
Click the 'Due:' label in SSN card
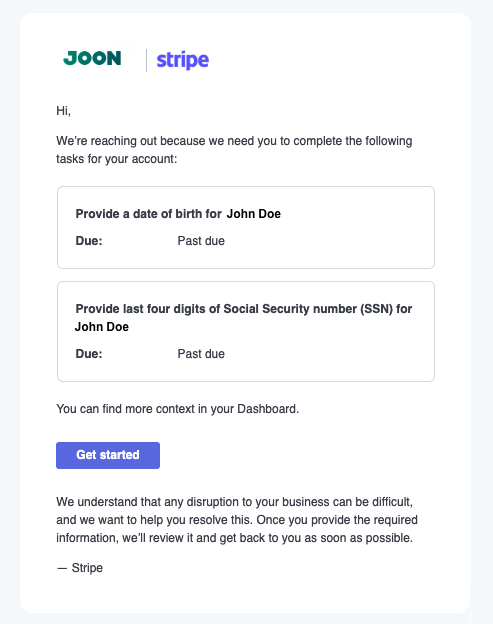(89, 354)
